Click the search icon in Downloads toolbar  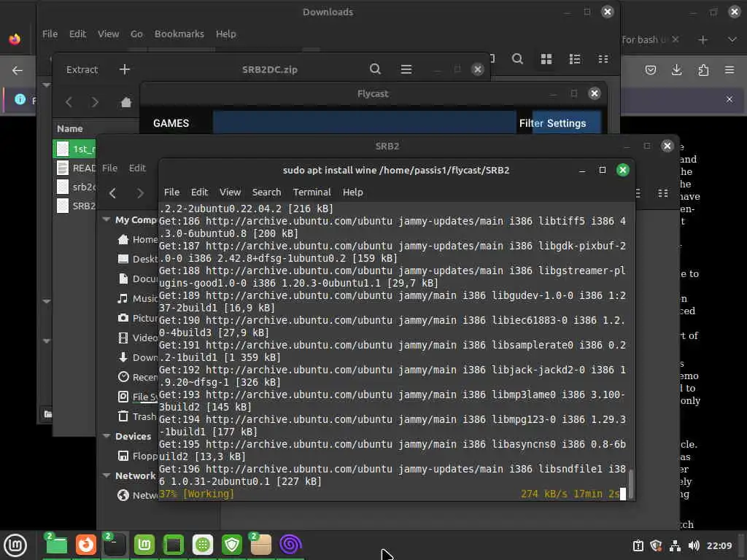click(x=517, y=59)
